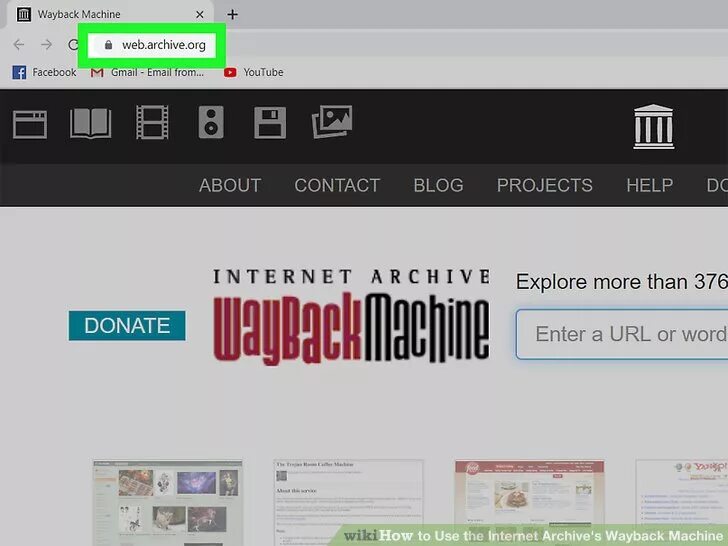
Task: Open the CONTACT menu item
Action: click(337, 185)
